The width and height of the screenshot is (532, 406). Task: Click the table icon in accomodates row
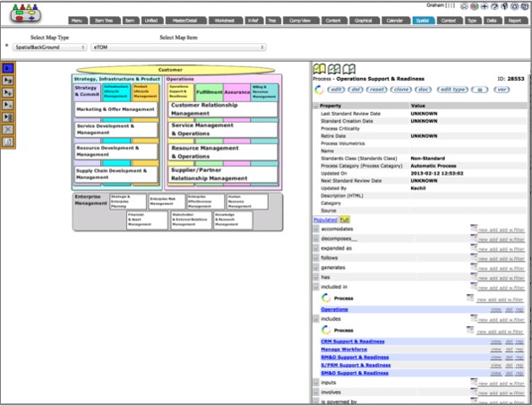(474, 228)
